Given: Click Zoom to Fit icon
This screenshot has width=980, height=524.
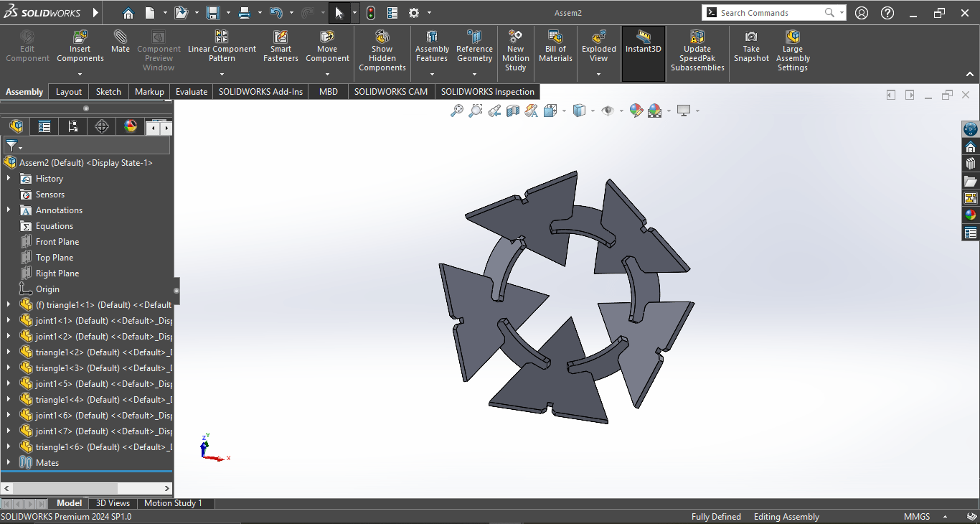Looking at the screenshot, I should pyautogui.click(x=456, y=111).
